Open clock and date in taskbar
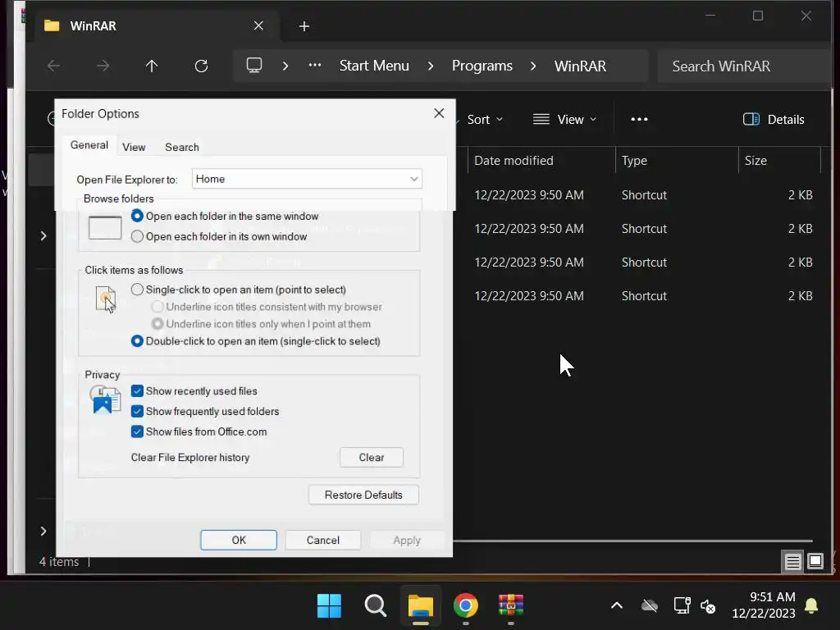 pos(764,605)
